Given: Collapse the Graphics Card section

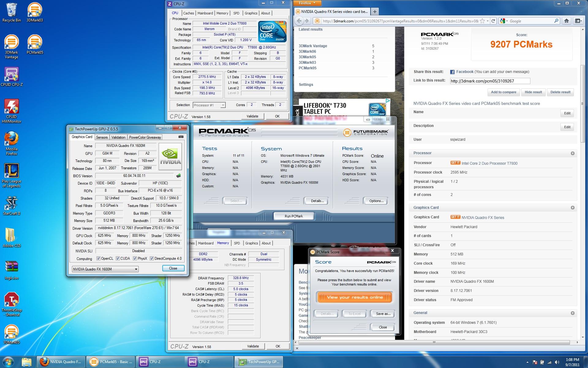Looking at the screenshot, I should [x=572, y=208].
